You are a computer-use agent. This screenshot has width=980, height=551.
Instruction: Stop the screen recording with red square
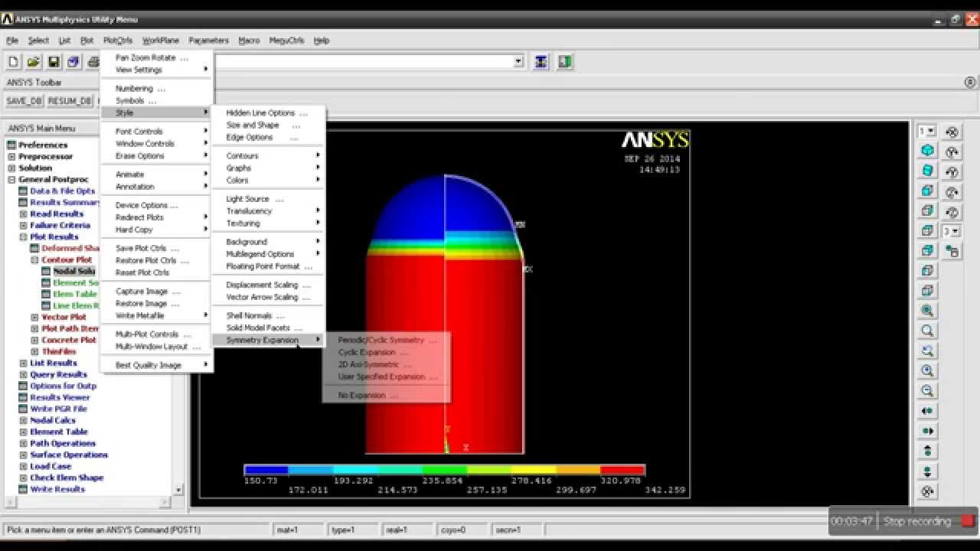(969, 521)
